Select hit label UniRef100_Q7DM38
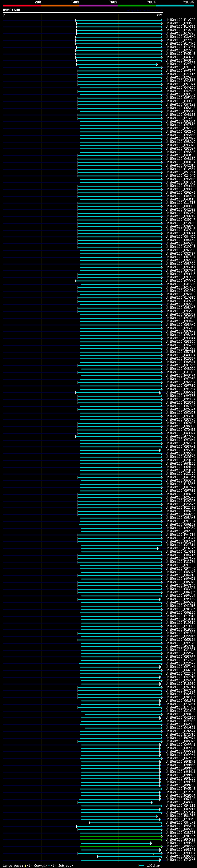 tap(180, 430)
